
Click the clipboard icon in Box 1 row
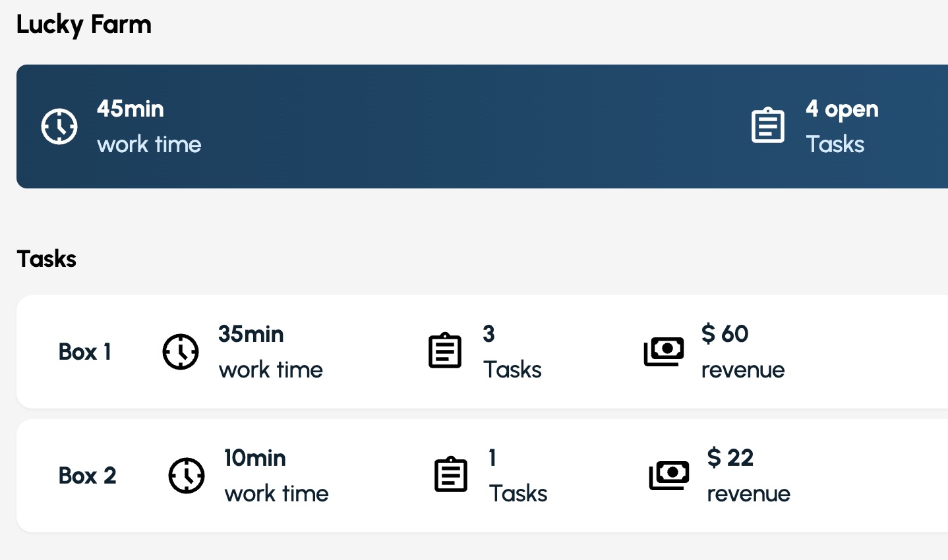(445, 351)
